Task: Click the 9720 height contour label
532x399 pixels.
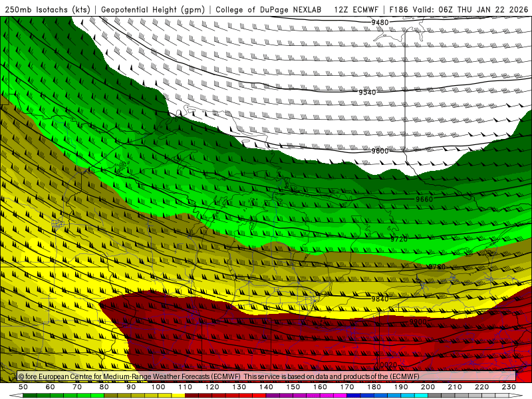Action: (x=398, y=239)
